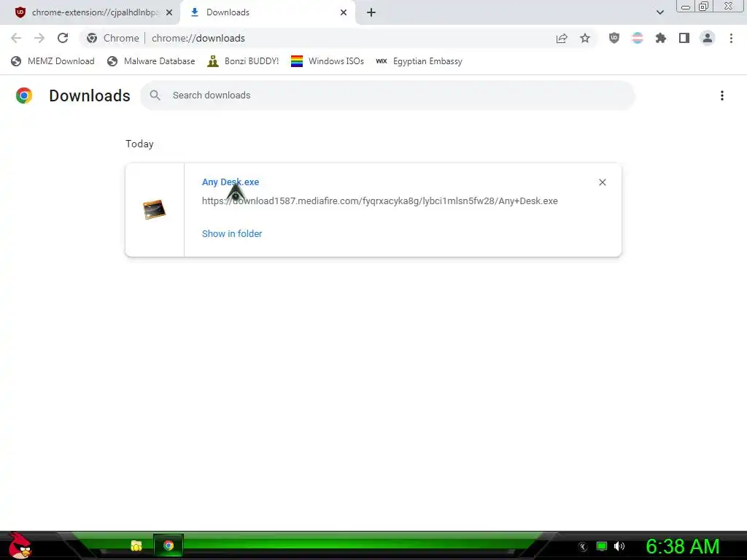Open a new tab with plus button

coord(371,12)
